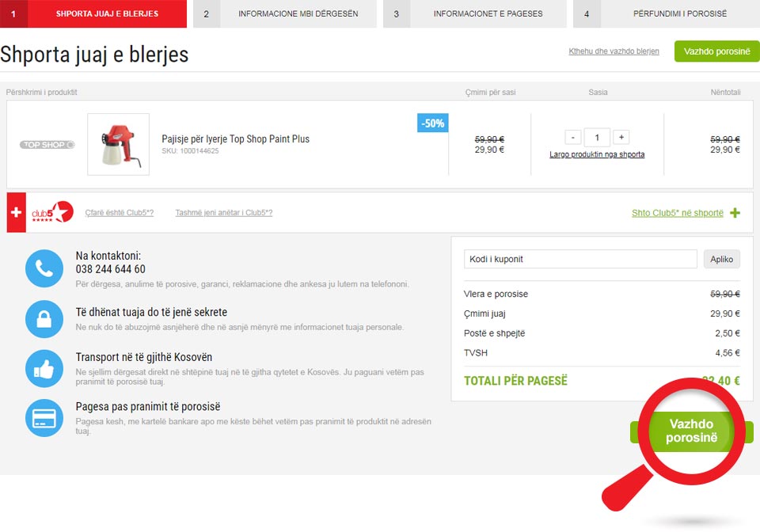This screenshot has height=532, width=760.
Task: Click Kthehu dhe vazhdo blerjen link
Action: (x=614, y=51)
